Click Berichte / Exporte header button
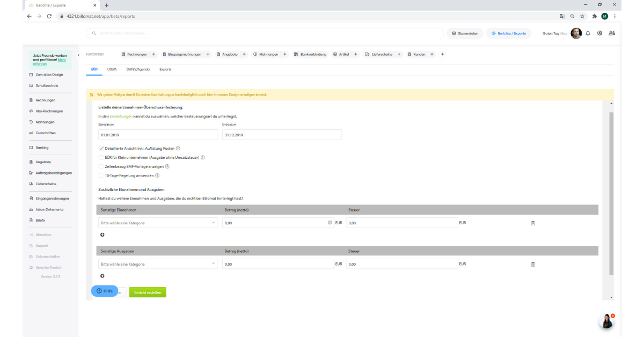The width and height of the screenshot is (644, 337). pyautogui.click(x=509, y=33)
